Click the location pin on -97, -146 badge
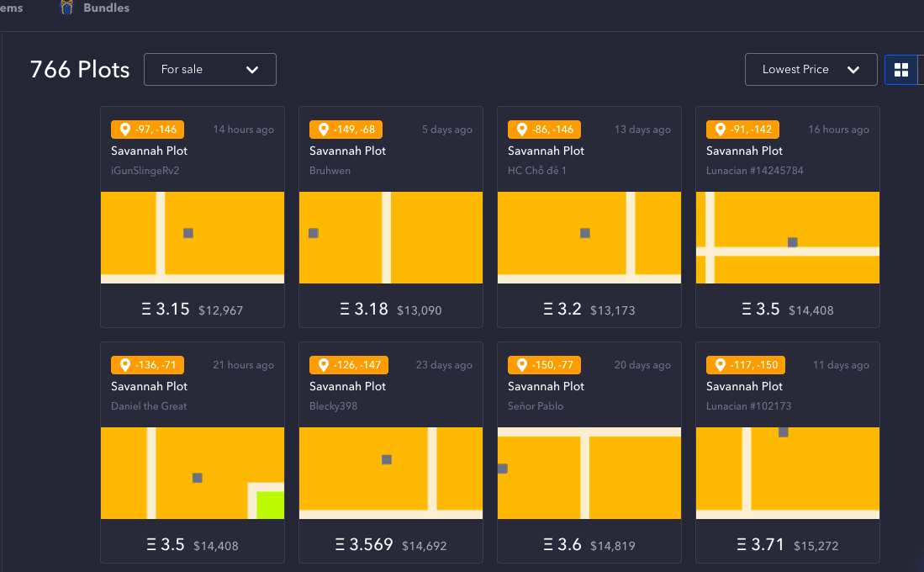This screenshot has width=924, height=572. [x=125, y=130]
